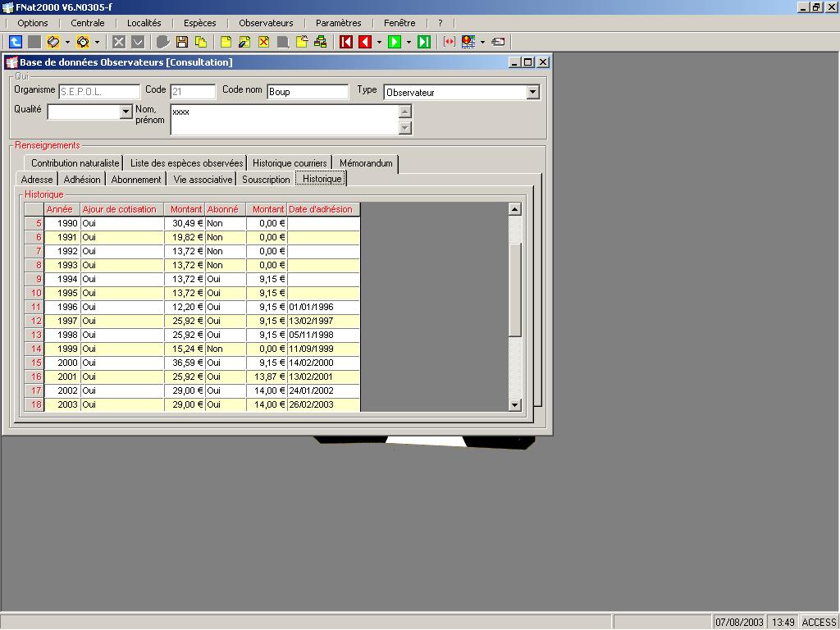Click the Code nom field containing Boup
Image resolution: width=840 pixels, height=630 pixels.
tap(308, 92)
